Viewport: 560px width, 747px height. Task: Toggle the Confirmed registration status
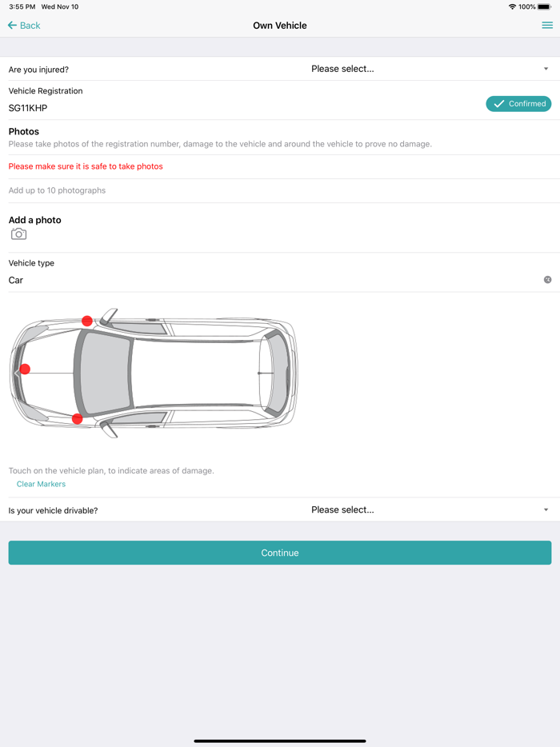518,103
